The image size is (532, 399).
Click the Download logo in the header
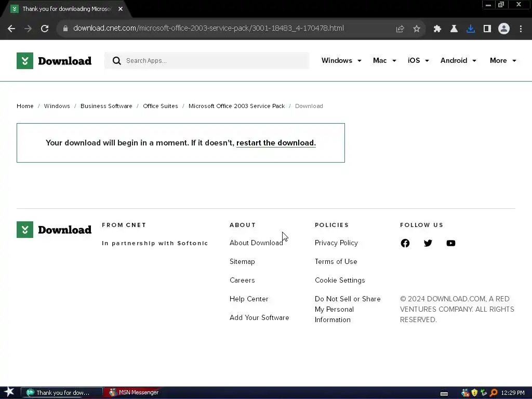tap(54, 61)
